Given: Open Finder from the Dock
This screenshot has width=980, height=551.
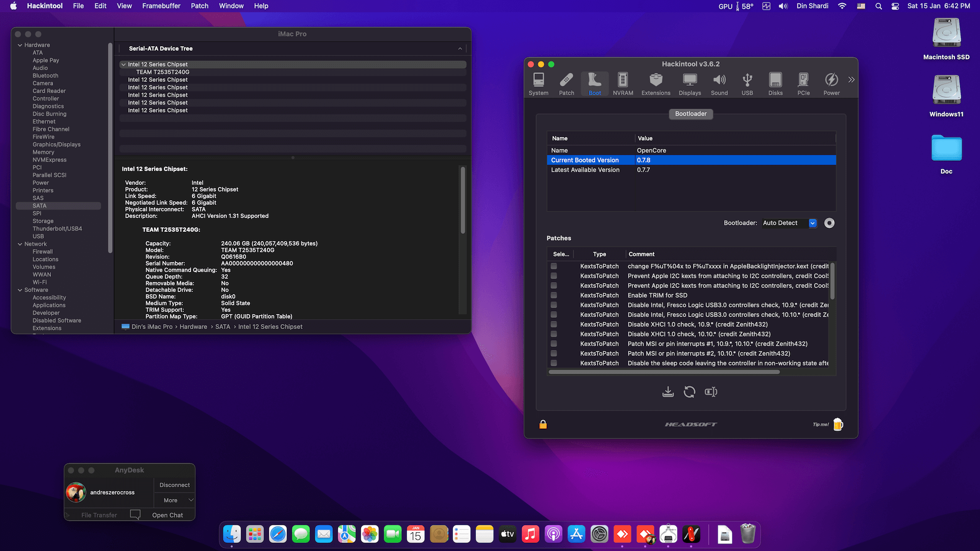Looking at the screenshot, I should coord(232,534).
